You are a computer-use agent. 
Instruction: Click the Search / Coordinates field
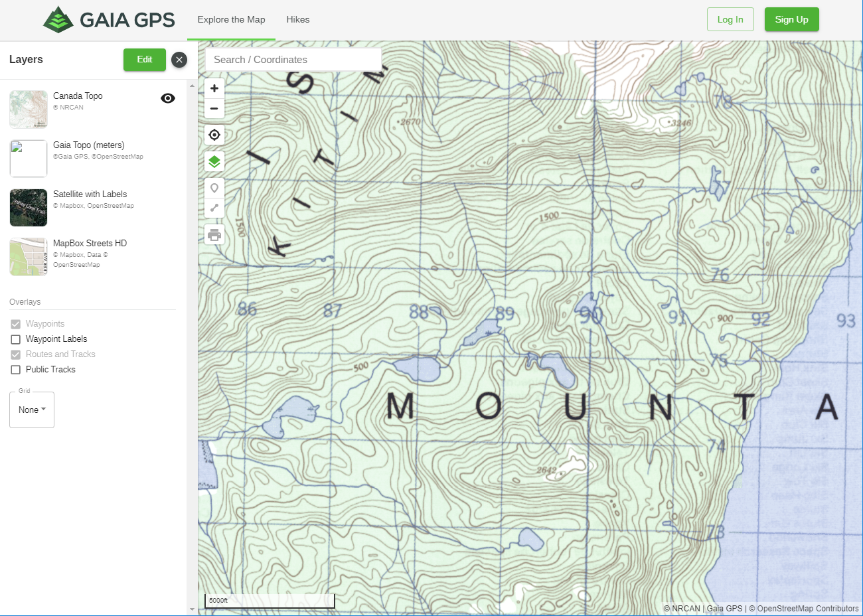click(293, 60)
